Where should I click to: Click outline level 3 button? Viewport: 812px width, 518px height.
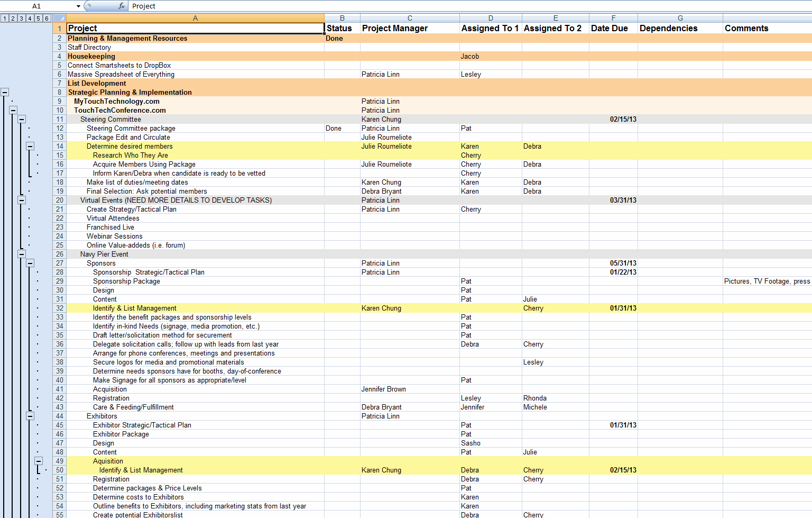22,19
